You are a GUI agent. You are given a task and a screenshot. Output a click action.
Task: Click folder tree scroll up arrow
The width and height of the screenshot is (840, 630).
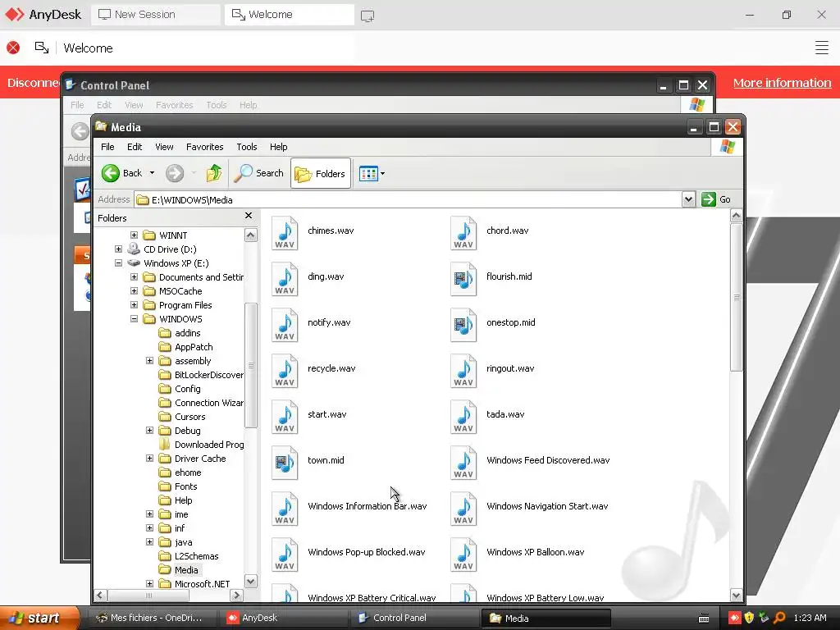251,235
